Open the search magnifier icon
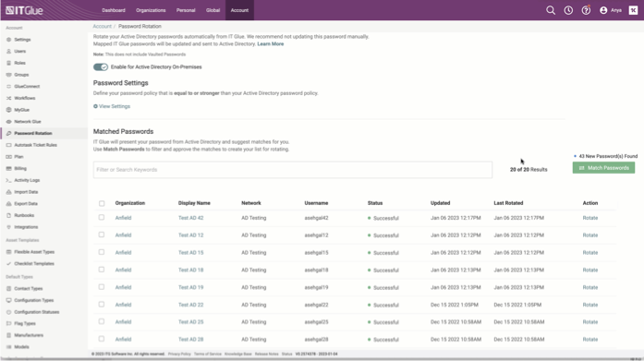Image resolution: width=644 pixels, height=361 pixels. point(551,10)
